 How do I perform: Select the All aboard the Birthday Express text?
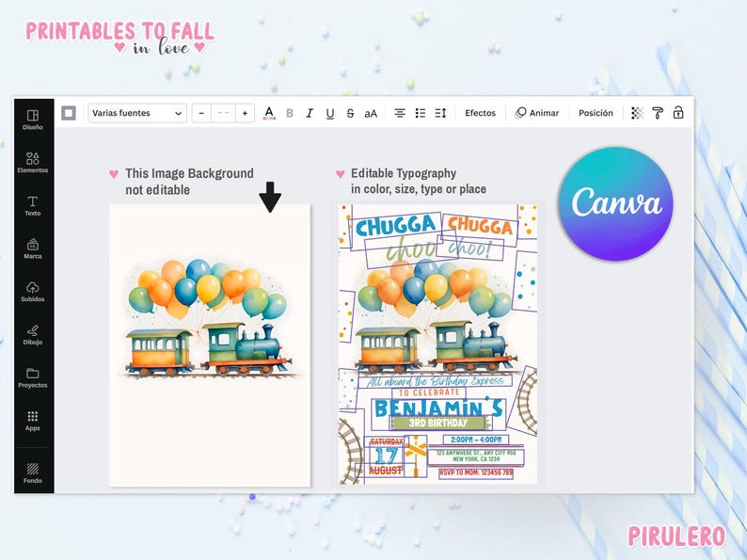tap(435, 381)
